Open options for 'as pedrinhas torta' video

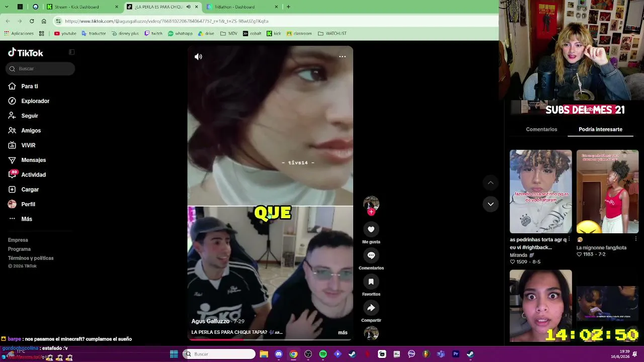(569, 240)
